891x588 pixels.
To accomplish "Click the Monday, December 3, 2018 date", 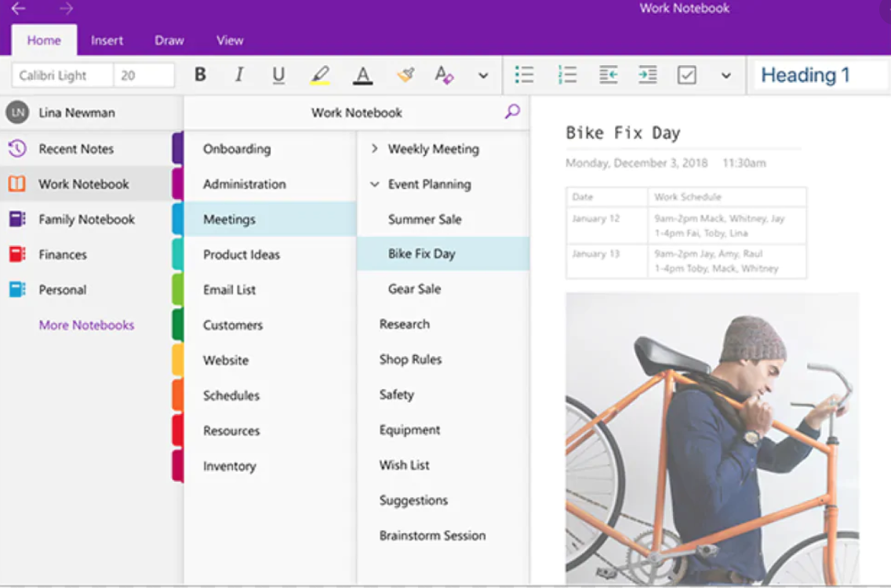I will (636, 163).
